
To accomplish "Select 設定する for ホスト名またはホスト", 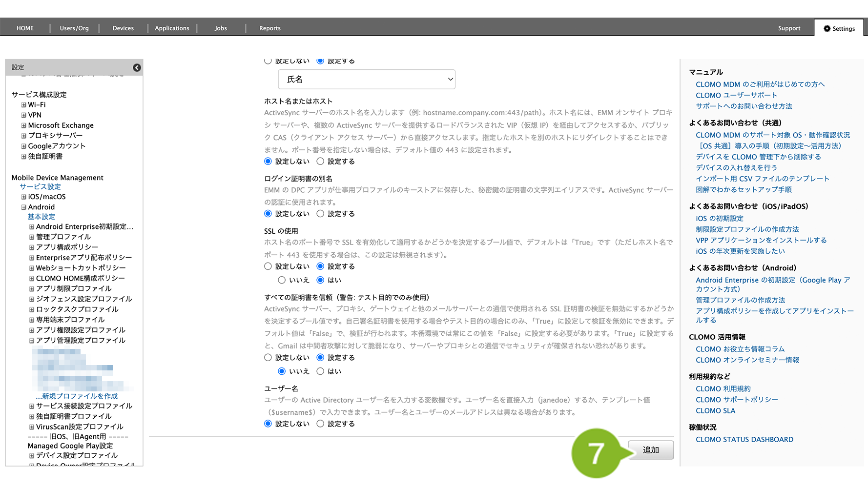I will (320, 162).
